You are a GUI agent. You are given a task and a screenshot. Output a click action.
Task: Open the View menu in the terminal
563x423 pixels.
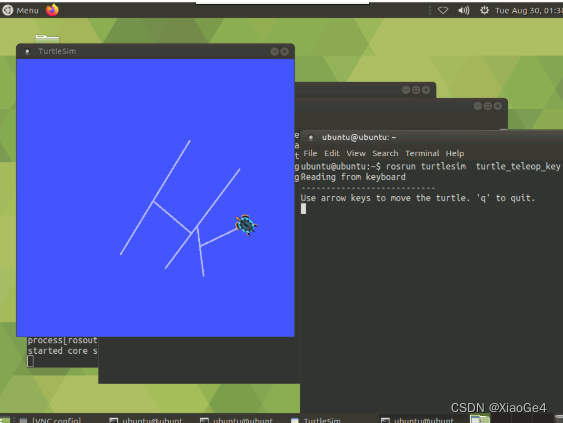pos(356,153)
